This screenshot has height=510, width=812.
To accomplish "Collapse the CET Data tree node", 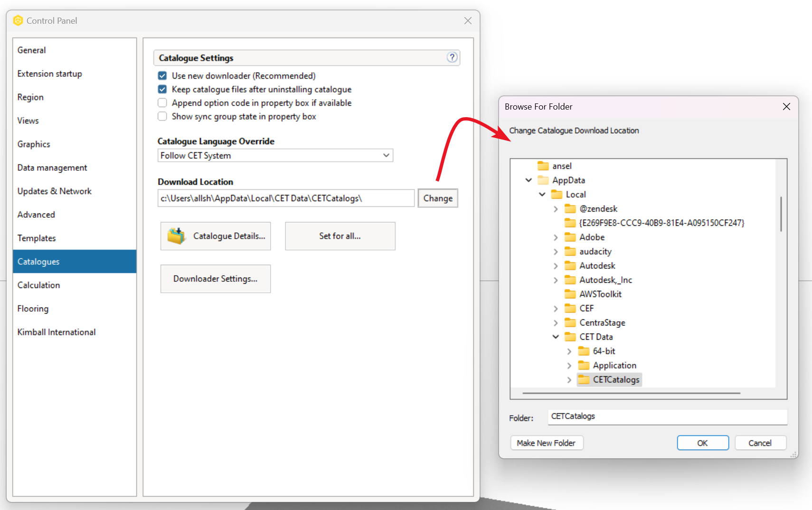I will (x=556, y=337).
